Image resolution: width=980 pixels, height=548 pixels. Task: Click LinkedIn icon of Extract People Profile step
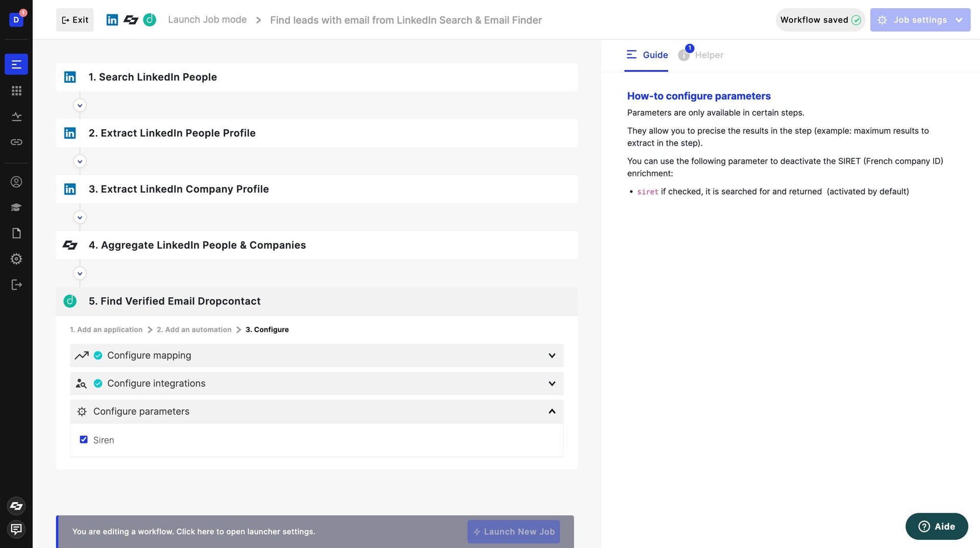pyautogui.click(x=70, y=133)
